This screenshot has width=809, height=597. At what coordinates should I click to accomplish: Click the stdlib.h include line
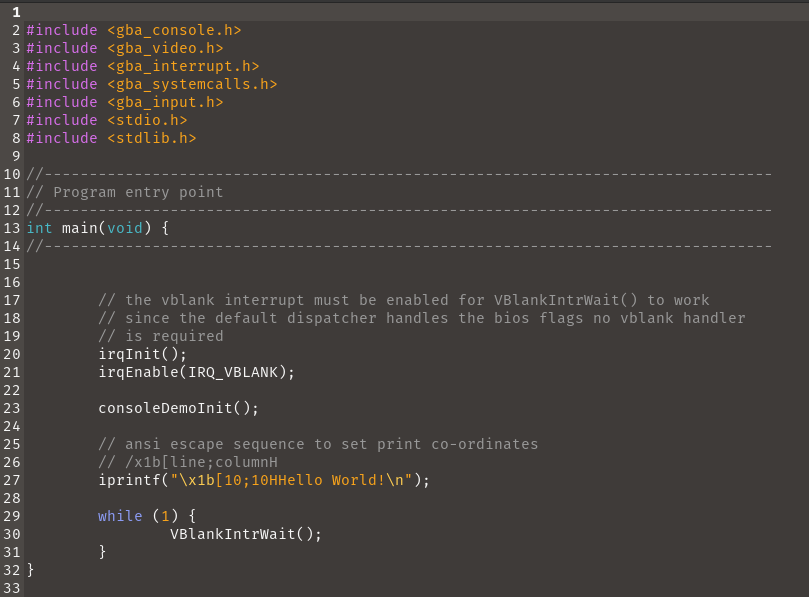click(x=111, y=138)
